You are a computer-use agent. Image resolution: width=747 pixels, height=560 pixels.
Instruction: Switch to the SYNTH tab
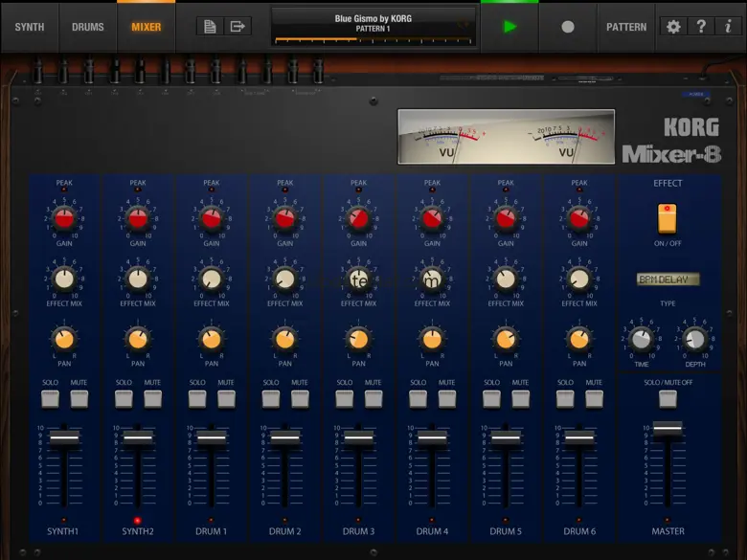pyautogui.click(x=29, y=27)
